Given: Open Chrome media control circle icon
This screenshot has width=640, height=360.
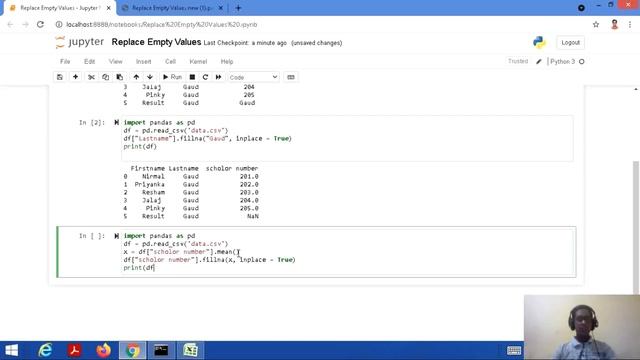Looking at the screenshot, I should [x=581, y=8].
